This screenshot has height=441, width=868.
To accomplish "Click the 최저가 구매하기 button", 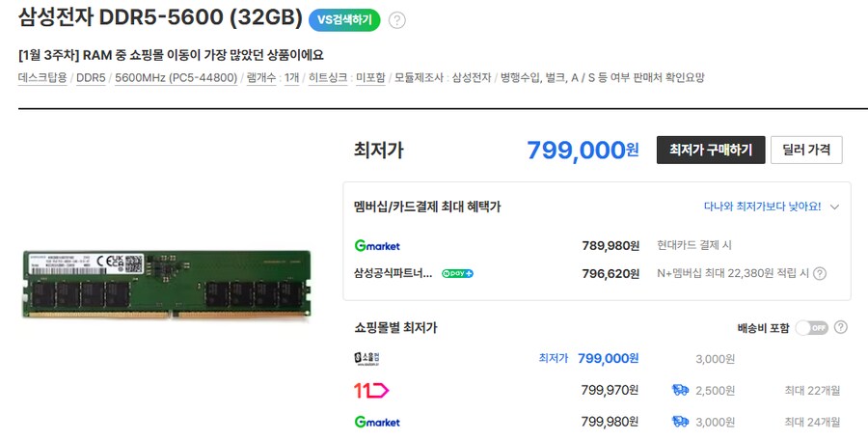I will coord(711,150).
